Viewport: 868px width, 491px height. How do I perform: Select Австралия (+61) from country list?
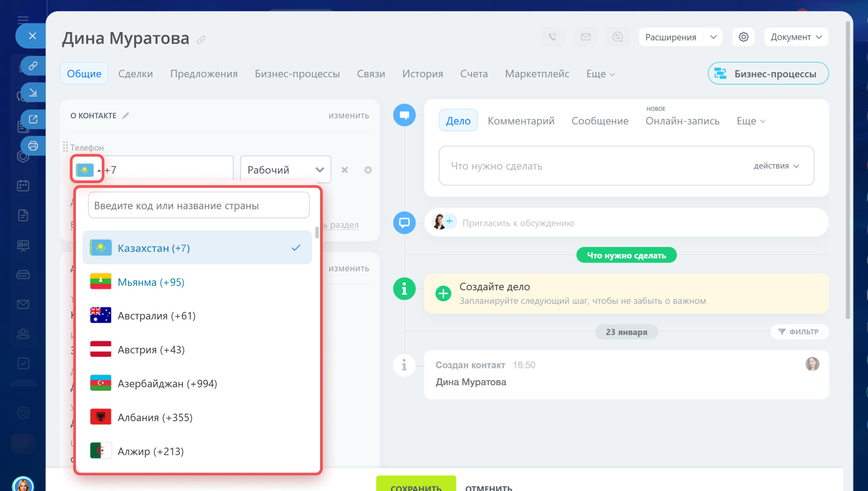[156, 316]
